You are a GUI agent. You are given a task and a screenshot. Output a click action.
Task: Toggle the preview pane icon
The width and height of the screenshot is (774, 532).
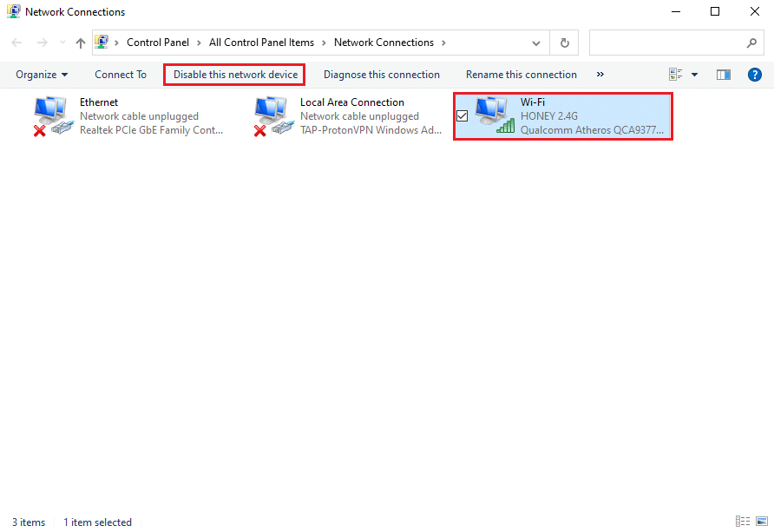point(724,75)
